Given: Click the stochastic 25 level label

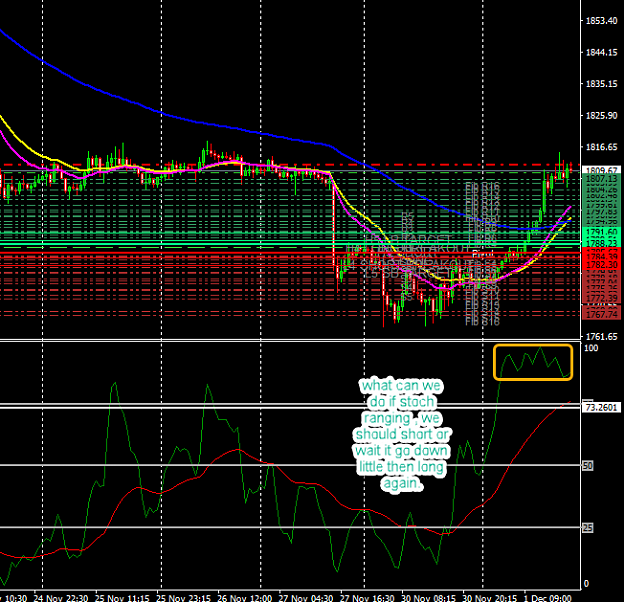Looking at the screenshot, I should pos(588,528).
